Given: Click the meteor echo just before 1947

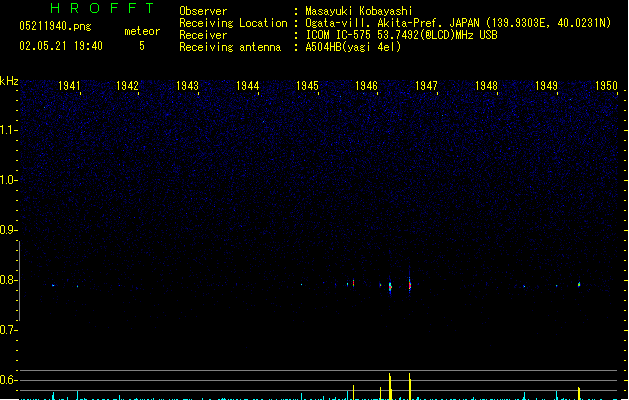Looking at the screenshot, I should [410, 285].
